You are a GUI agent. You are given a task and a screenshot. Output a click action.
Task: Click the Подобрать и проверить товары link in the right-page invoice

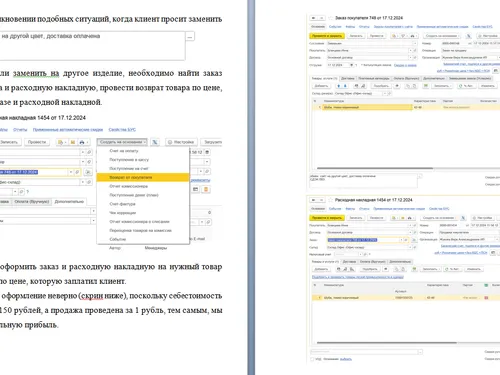click(358, 277)
